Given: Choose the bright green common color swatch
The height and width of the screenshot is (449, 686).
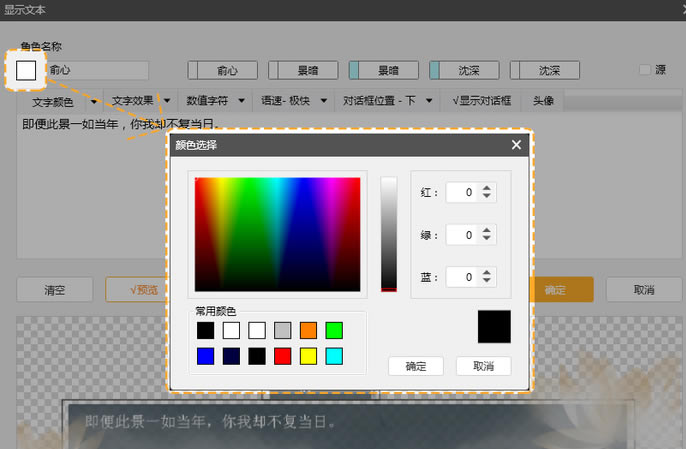Looking at the screenshot, I should (x=334, y=330).
